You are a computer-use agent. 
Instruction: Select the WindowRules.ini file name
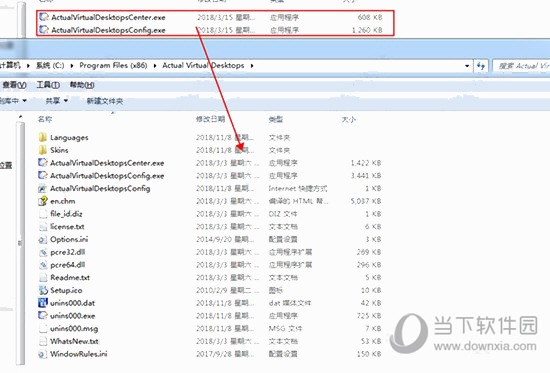click(79, 354)
